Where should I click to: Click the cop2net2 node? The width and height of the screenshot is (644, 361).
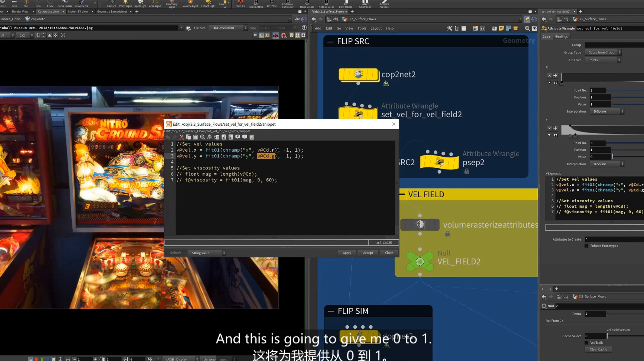(x=358, y=74)
